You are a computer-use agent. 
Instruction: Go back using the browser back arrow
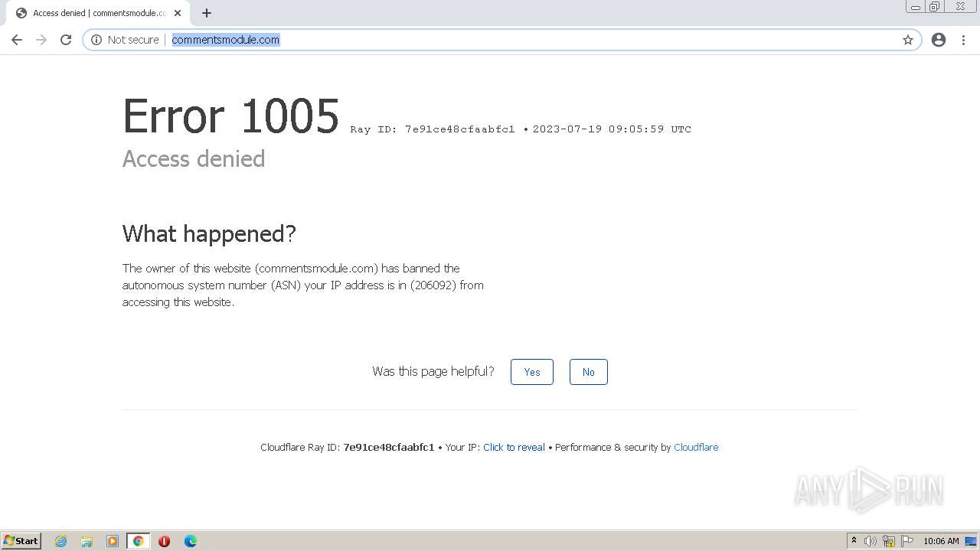(x=17, y=40)
